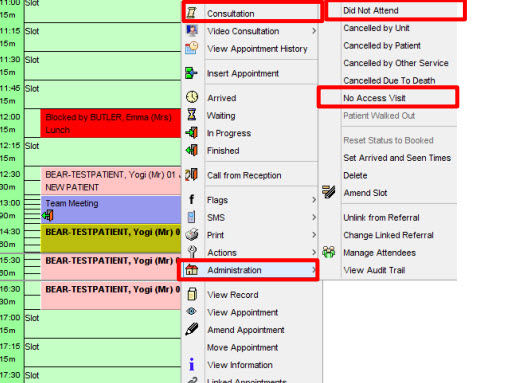
Task: Select Cancelled by Other Service
Action: [396, 63]
